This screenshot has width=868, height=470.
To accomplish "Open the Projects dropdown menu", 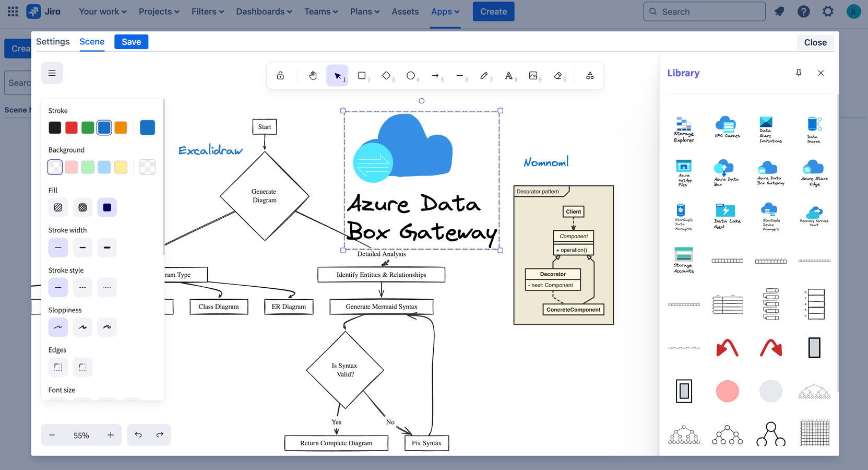I will point(159,11).
